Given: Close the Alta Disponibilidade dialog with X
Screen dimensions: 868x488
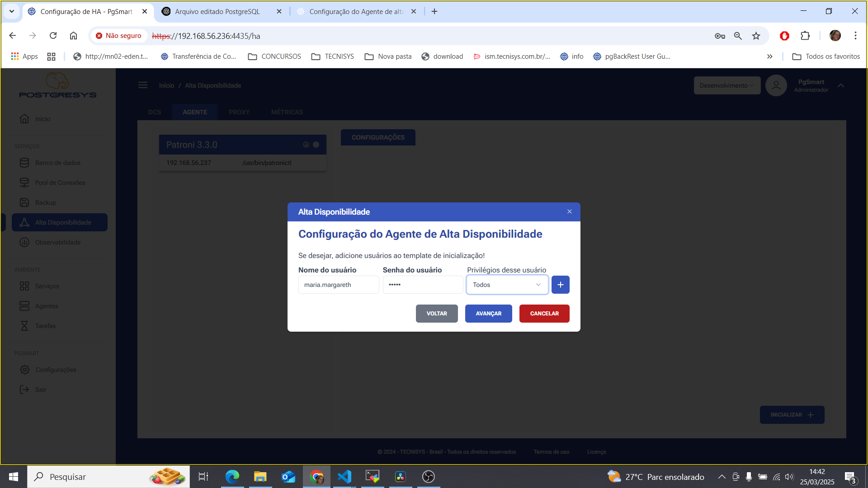Looking at the screenshot, I should (570, 211).
